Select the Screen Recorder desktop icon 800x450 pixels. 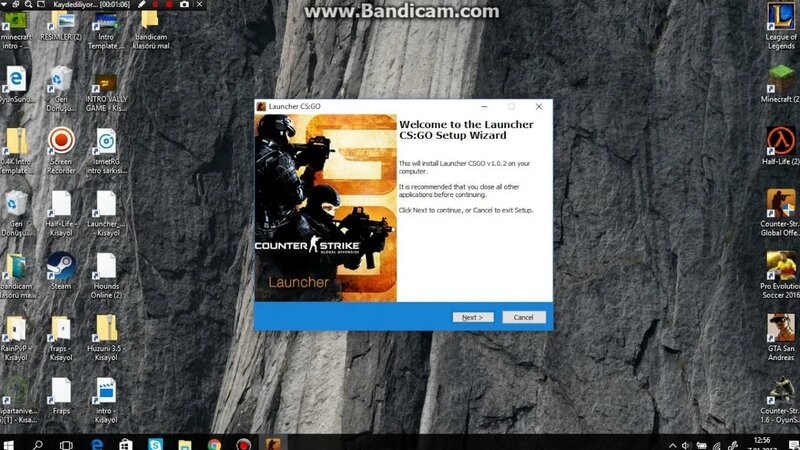pos(61,151)
